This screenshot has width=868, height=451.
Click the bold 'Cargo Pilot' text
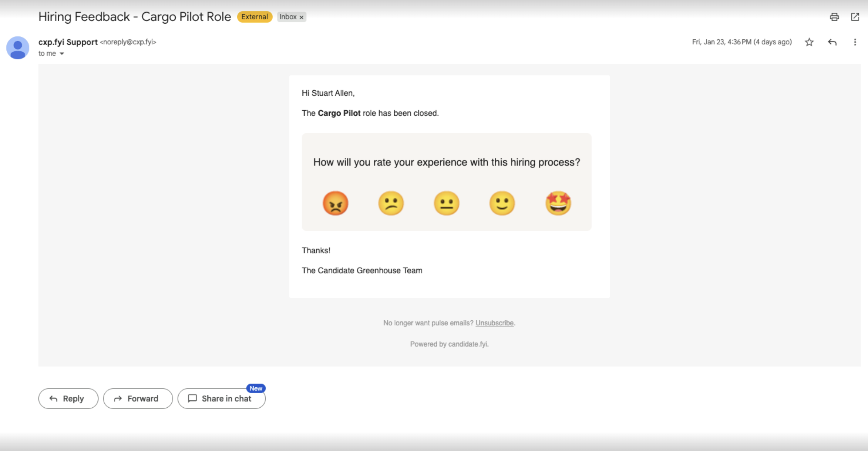(x=339, y=113)
